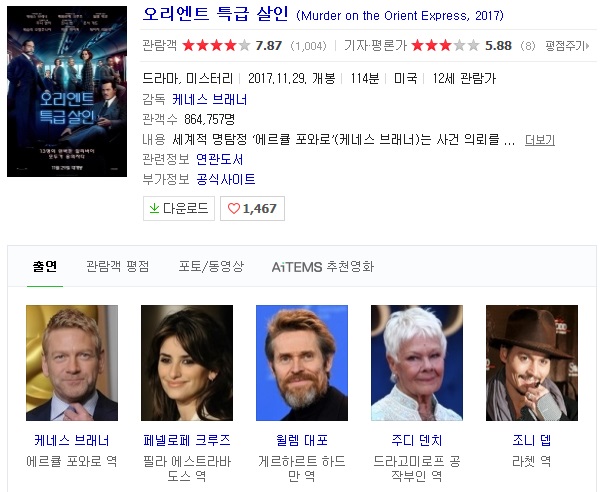Click director link 케네스 브래너
The image size is (603, 492).
(x=210, y=99)
